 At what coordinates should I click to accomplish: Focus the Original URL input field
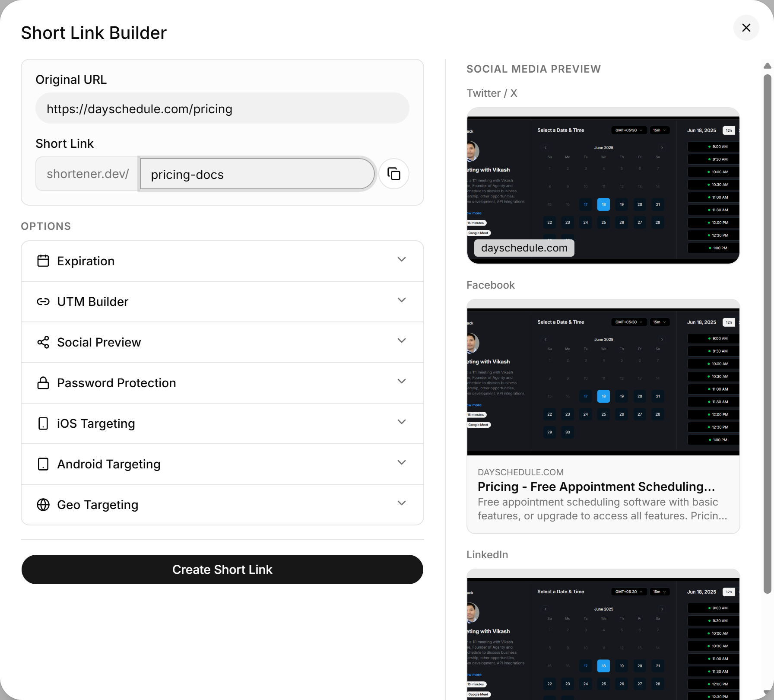(x=222, y=108)
